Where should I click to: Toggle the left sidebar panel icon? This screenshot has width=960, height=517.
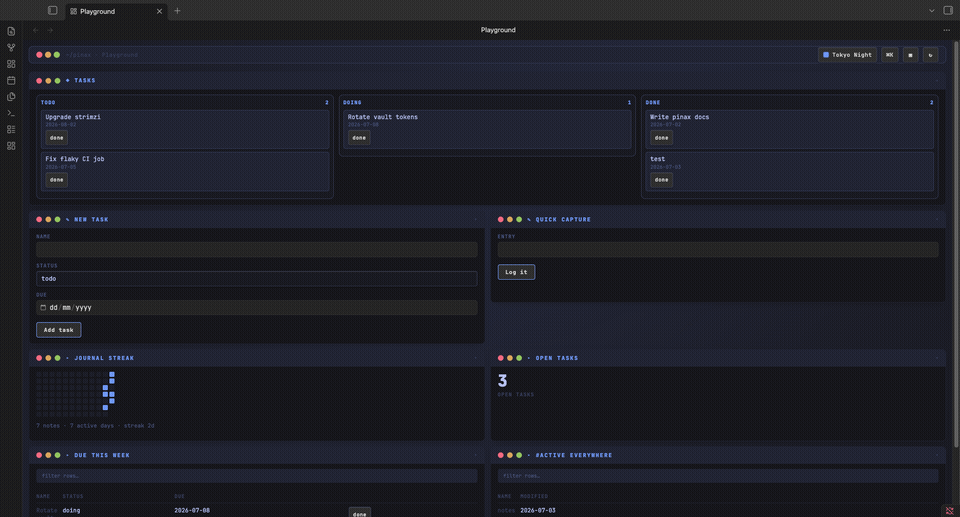(x=53, y=10)
